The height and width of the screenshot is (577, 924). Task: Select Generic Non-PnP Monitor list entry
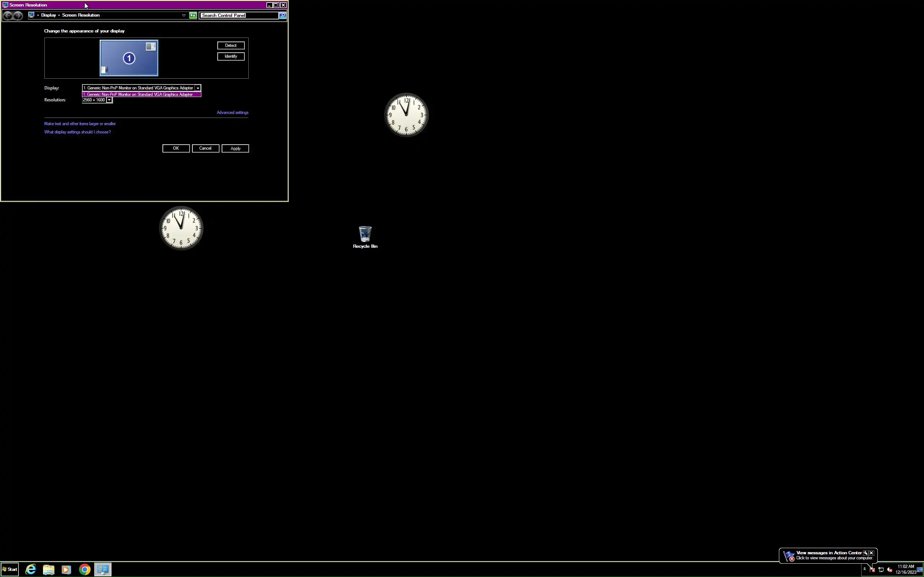click(x=141, y=94)
